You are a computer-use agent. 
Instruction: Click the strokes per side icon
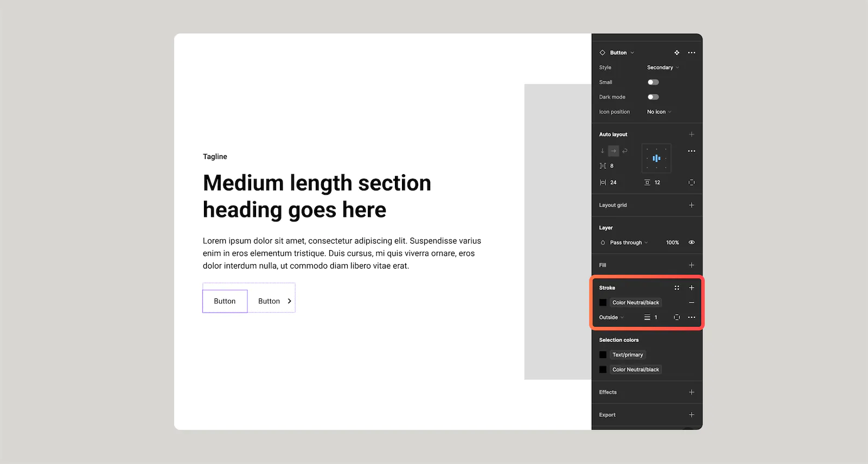click(676, 317)
